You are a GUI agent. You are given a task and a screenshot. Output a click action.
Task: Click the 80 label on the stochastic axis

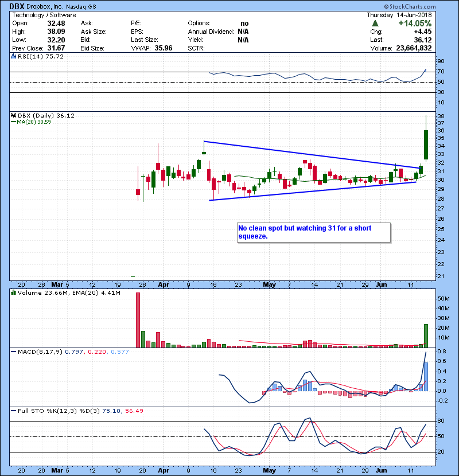[x=441, y=421]
